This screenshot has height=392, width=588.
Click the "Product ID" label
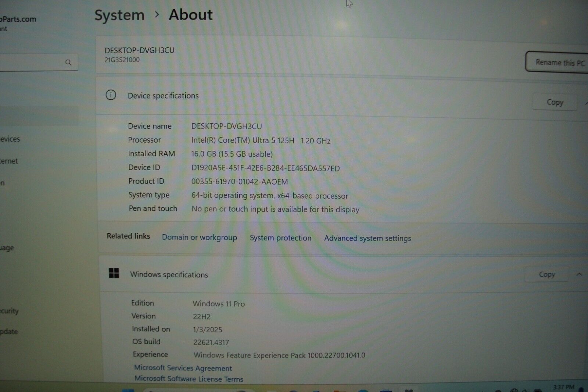click(146, 181)
